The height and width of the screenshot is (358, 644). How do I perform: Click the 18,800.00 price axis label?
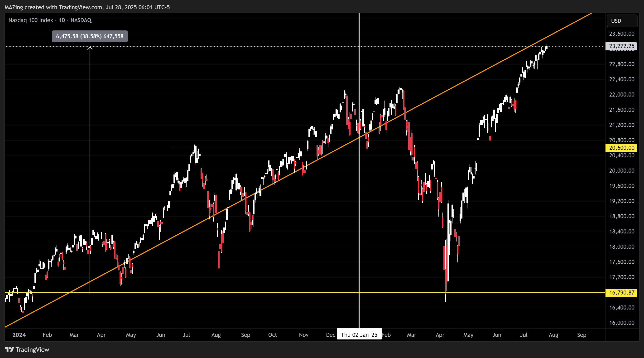[622, 216]
